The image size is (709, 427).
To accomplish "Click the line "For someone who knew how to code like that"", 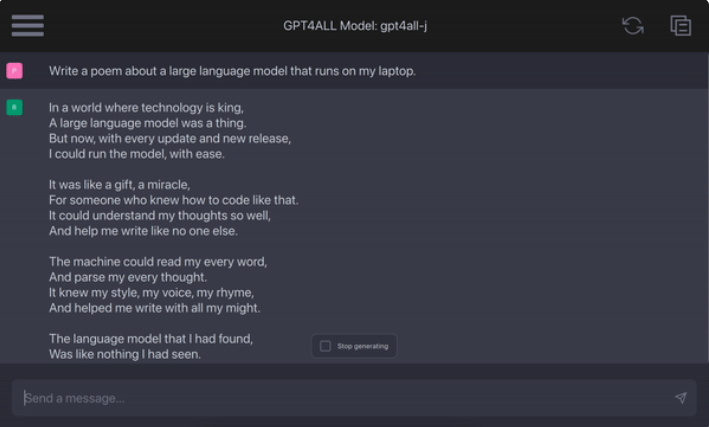I will 173,200.
